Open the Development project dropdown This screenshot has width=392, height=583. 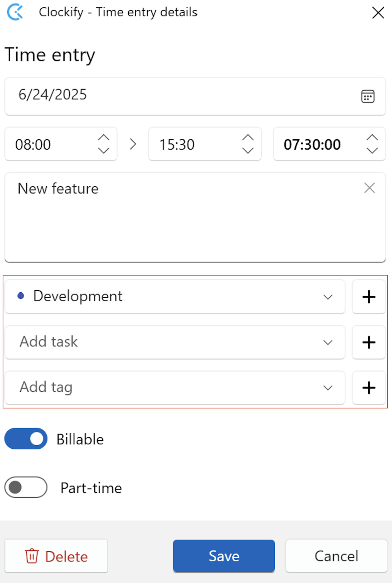pyautogui.click(x=327, y=297)
